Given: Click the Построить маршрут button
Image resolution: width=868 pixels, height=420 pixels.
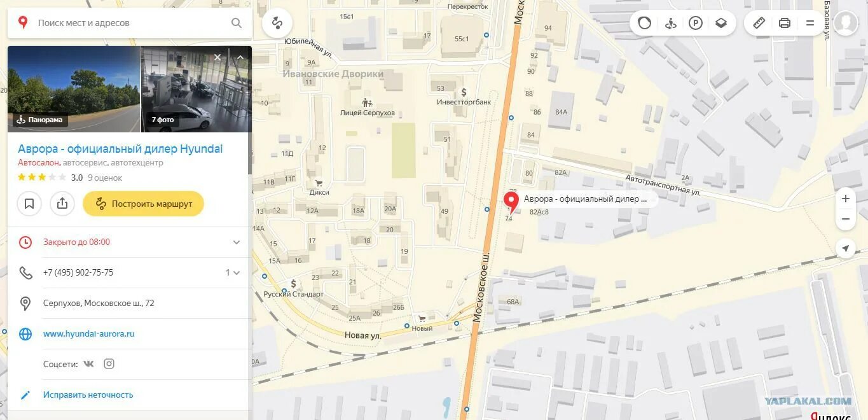Looking at the screenshot, I should (x=143, y=204).
